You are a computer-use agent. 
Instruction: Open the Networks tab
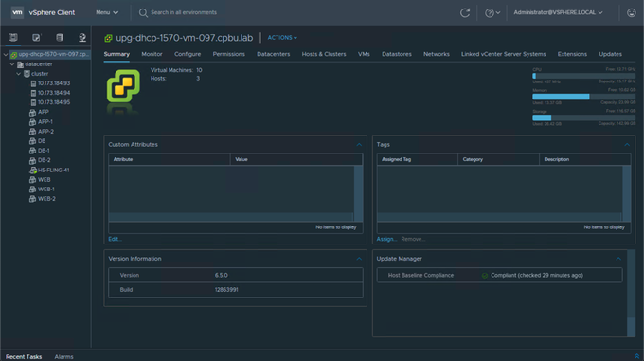click(437, 54)
